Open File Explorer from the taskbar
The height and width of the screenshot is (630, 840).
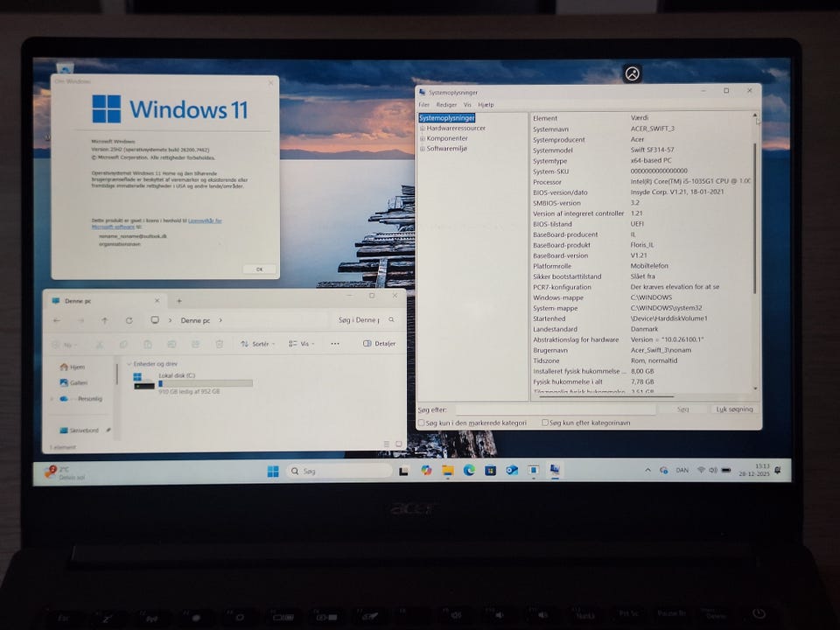click(x=448, y=471)
